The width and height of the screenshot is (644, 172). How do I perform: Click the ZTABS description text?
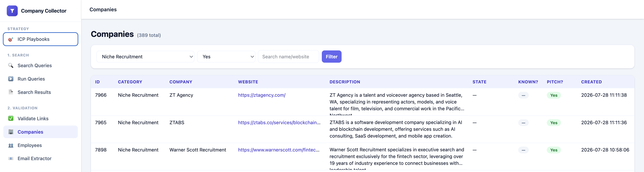point(396,129)
